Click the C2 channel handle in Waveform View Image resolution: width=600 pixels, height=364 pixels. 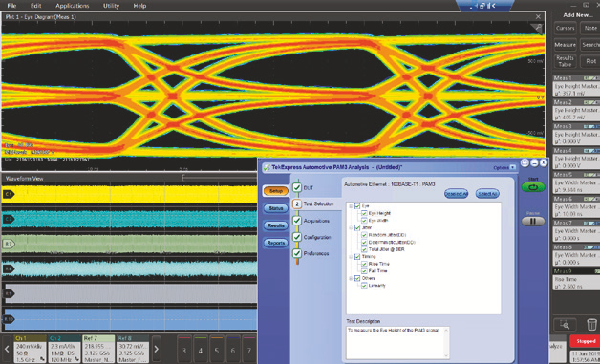pos(9,219)
